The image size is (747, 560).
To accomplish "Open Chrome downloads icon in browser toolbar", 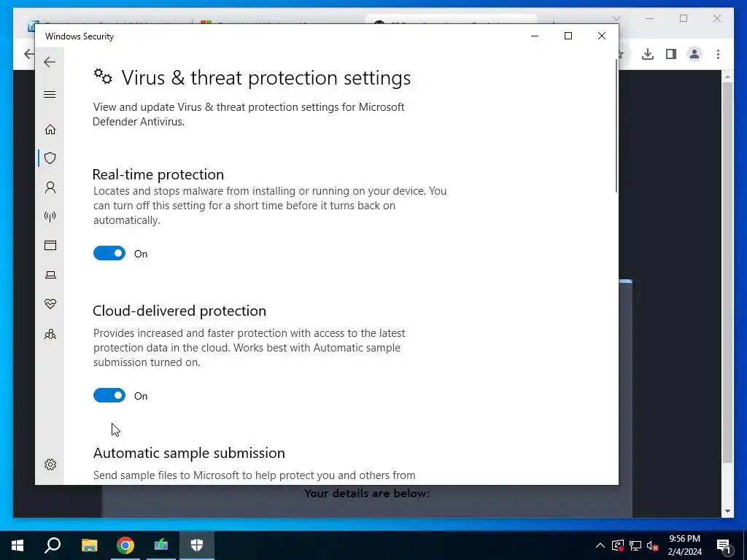I will pyautogui.click(x=648, y=54).
